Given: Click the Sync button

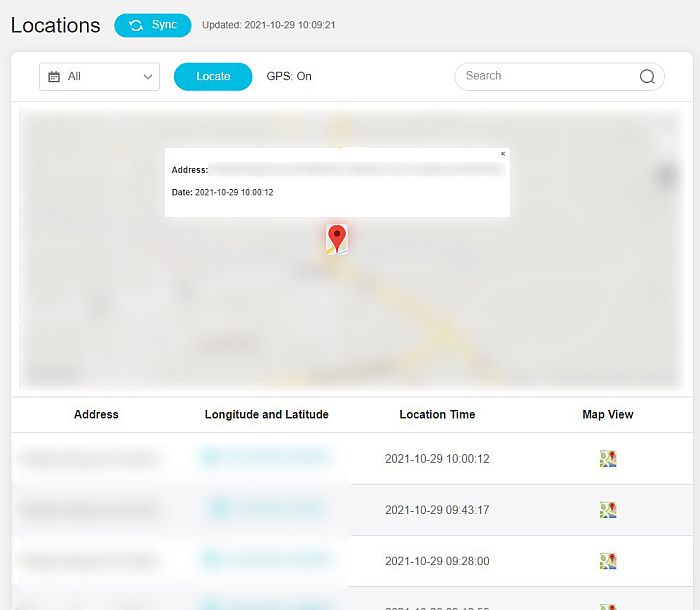Looking at the screenshot, I should pyautogui.click(x=153, y=25).
